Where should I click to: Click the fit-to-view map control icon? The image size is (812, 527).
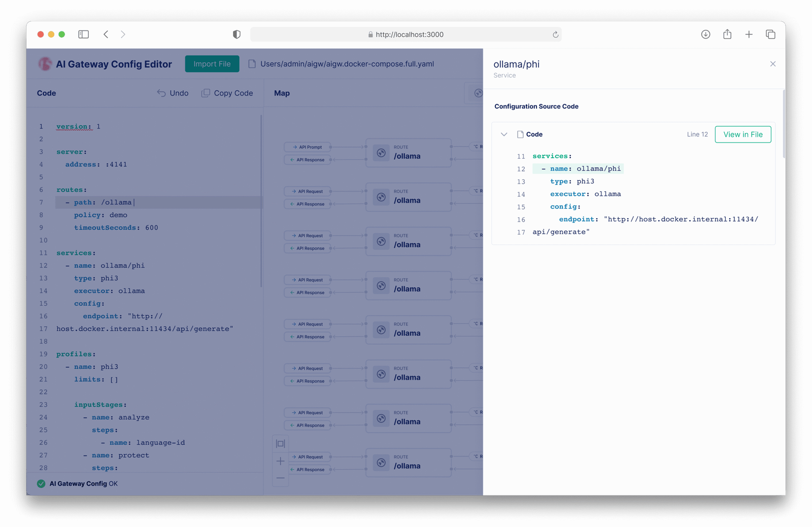[281, 443]
